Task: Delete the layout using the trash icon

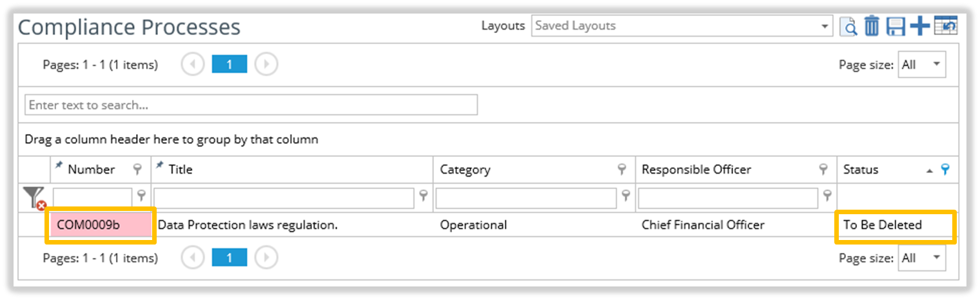Action: coord(872,26)
